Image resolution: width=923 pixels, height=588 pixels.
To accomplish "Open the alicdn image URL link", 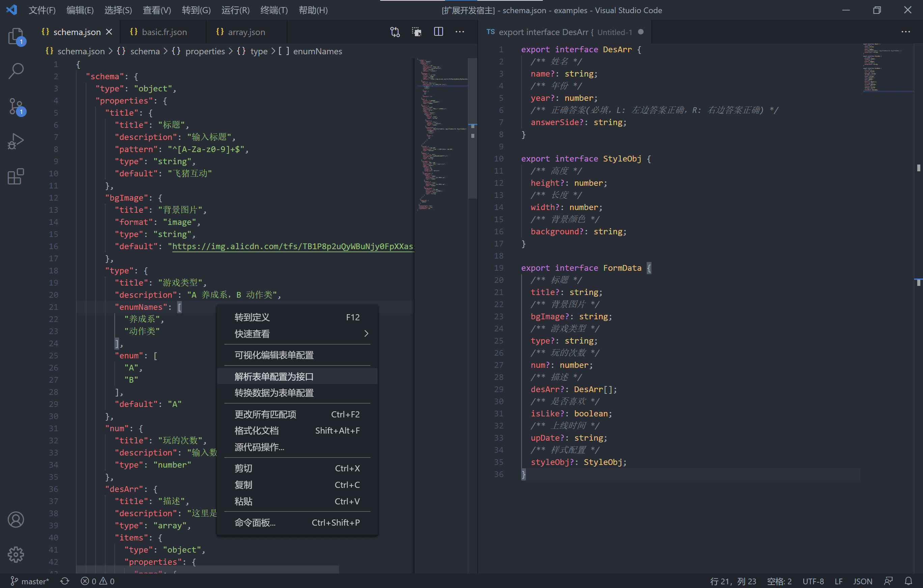I will pyautogui.click(x=292, y=246).
